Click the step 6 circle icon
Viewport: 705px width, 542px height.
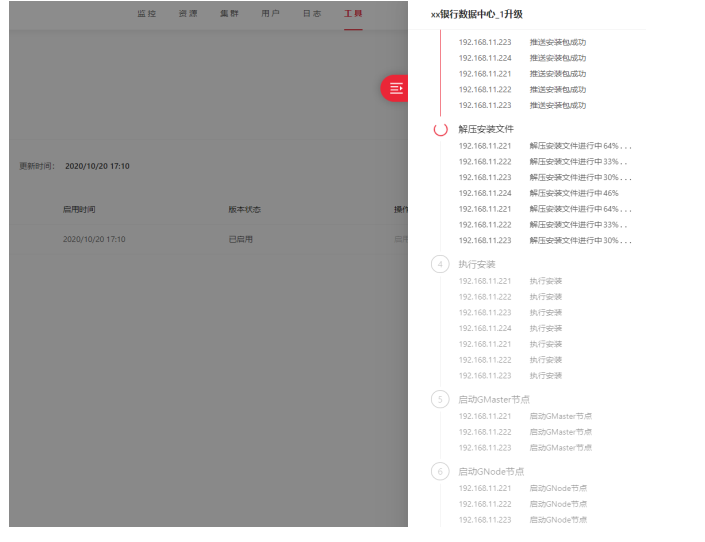coord(440,471)
